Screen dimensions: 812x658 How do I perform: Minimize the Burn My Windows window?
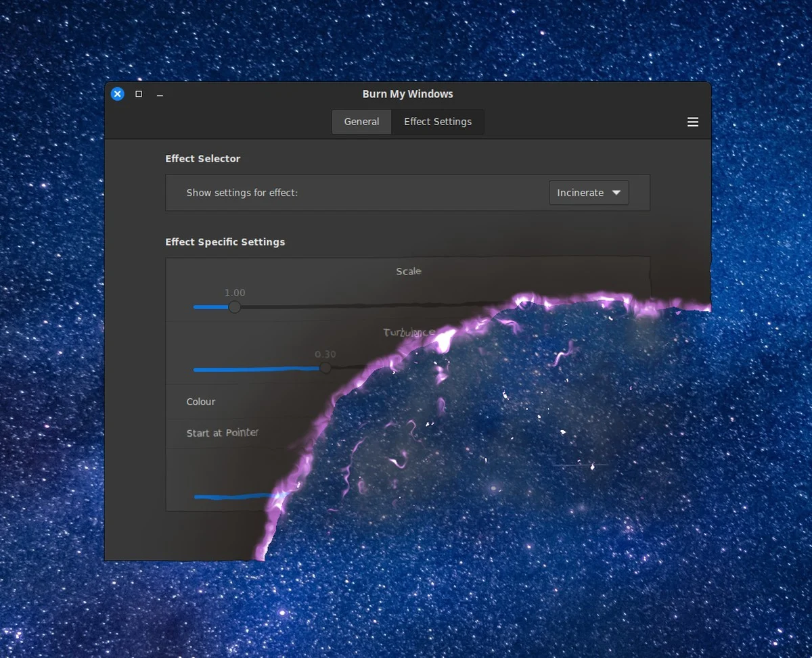tap(160, 95)
